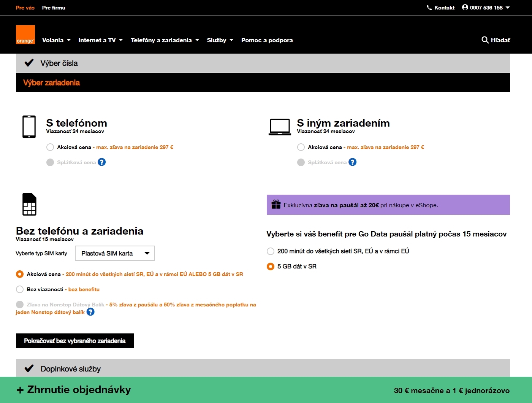Click Pokračovať bez vybraného zariadenia button

(x=75, y=341)
